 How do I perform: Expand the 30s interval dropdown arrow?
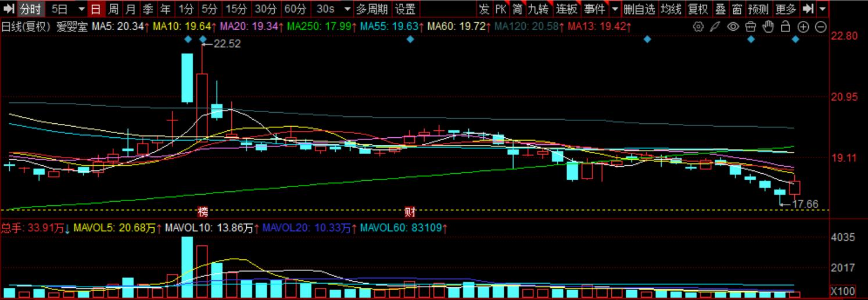pyautogui.click(x=347, y=9)
